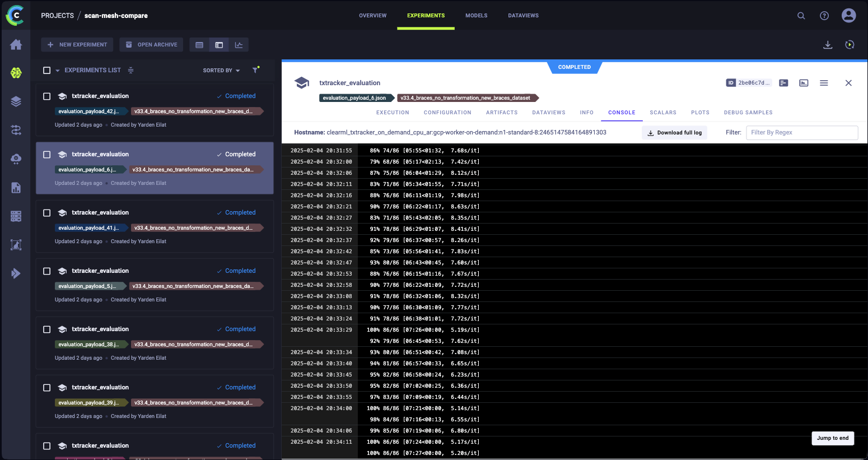
Task: Open the experiment details hamburger menu
Action: coord(824,83)
